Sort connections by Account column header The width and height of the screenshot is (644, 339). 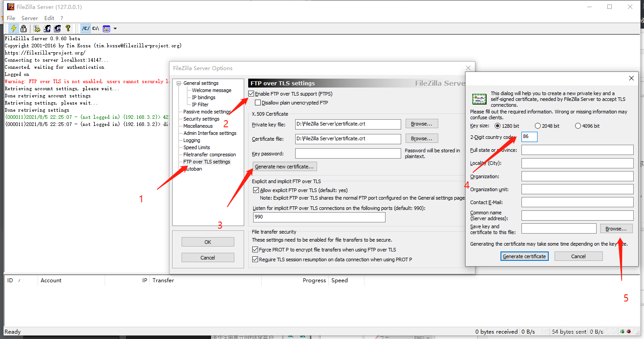coord(72,280)
